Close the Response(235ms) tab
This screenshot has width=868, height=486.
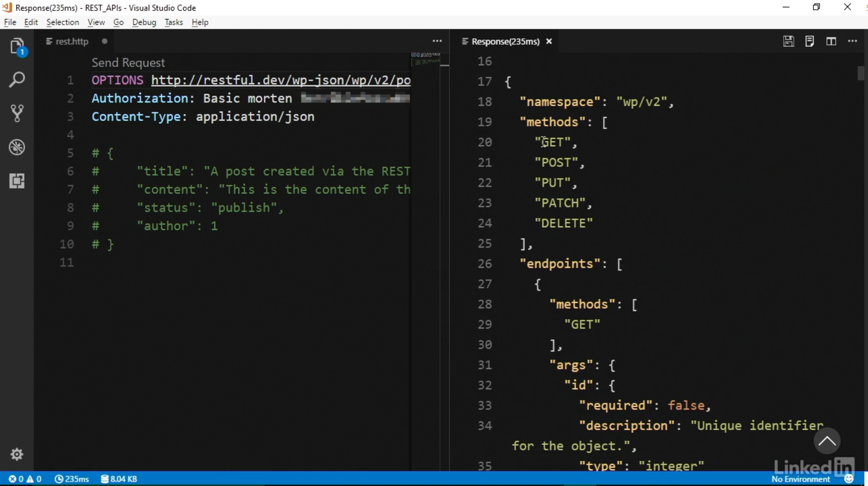click(549, 41)
